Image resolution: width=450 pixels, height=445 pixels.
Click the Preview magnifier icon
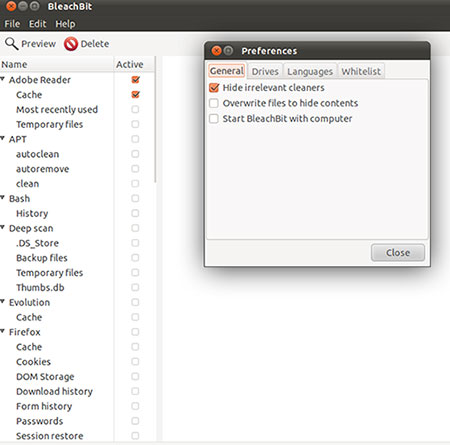click(x=11, y=43)
